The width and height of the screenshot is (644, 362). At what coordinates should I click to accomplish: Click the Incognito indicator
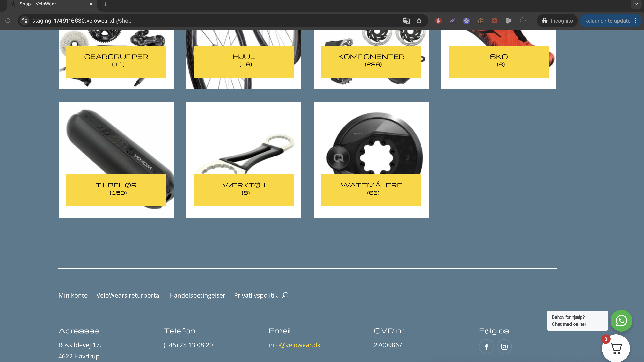[x=557, y=20]
